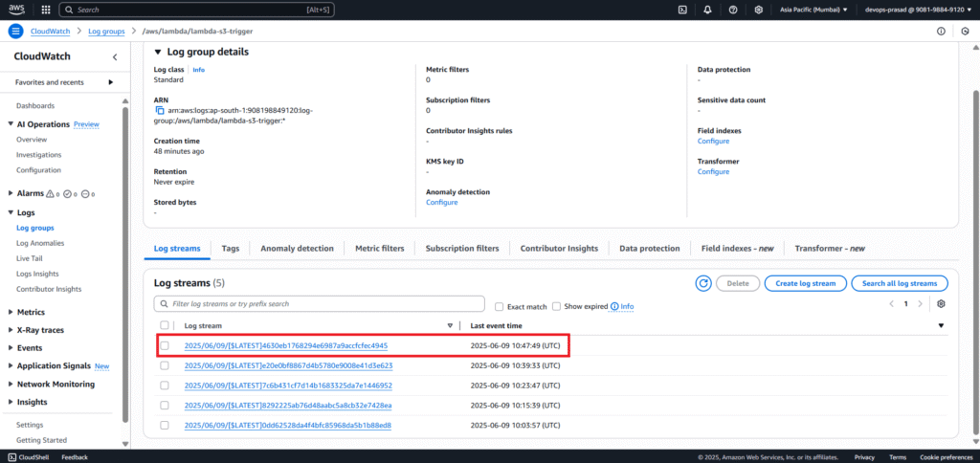The width and height of the screenshot is (980, 463).
Task: Collapse the CloudWatch sidebar with the arrow
Action: tap(115, 56)
